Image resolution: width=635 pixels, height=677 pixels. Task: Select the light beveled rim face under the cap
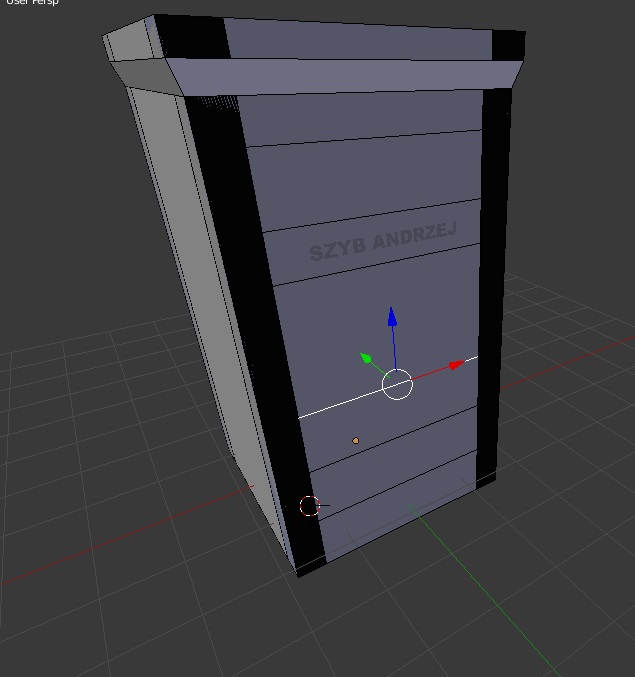coord(340,76)
